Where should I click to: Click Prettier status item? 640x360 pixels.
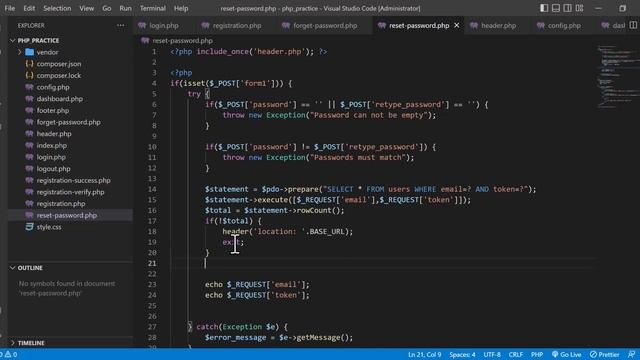[x=604, y=354]
